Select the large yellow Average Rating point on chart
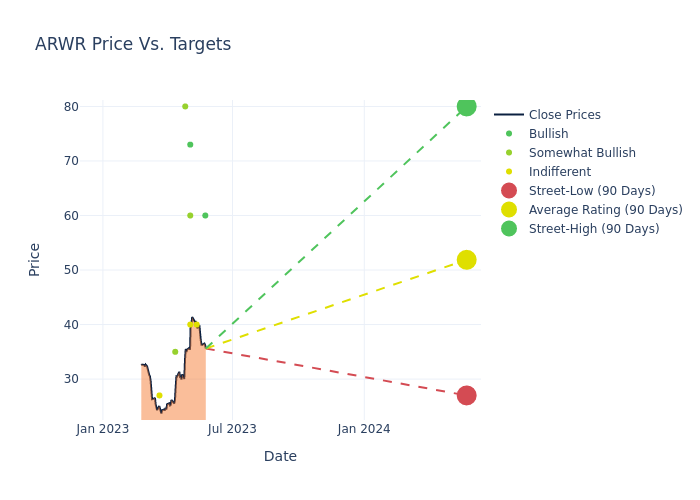Viewport: 700px width, 500px height. point(466,260)
